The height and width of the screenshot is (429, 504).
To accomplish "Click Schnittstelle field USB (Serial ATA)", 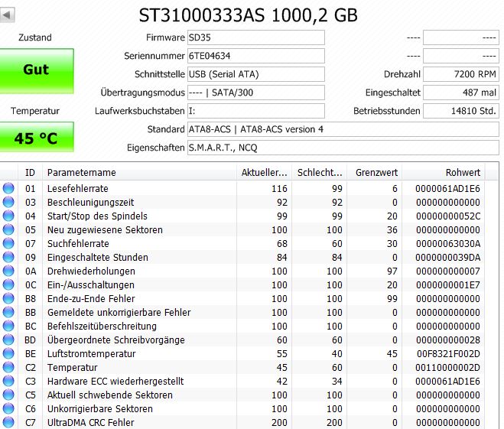I will pos(256,74).
